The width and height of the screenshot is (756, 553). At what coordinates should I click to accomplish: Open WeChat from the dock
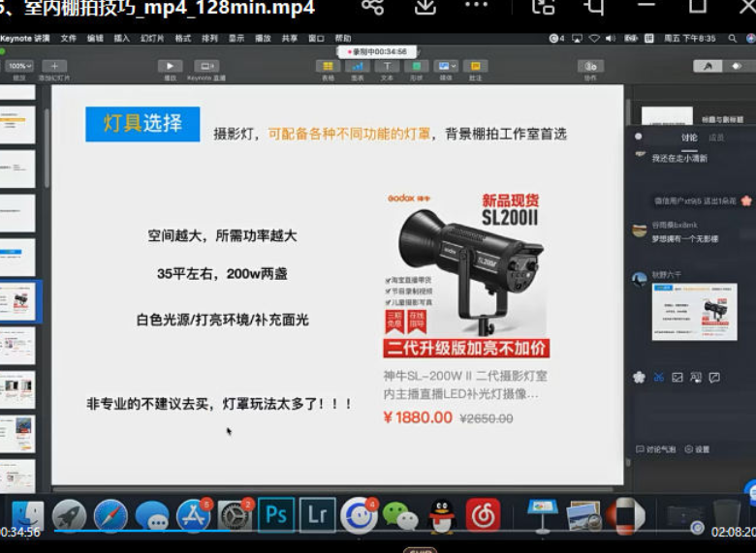399,514
